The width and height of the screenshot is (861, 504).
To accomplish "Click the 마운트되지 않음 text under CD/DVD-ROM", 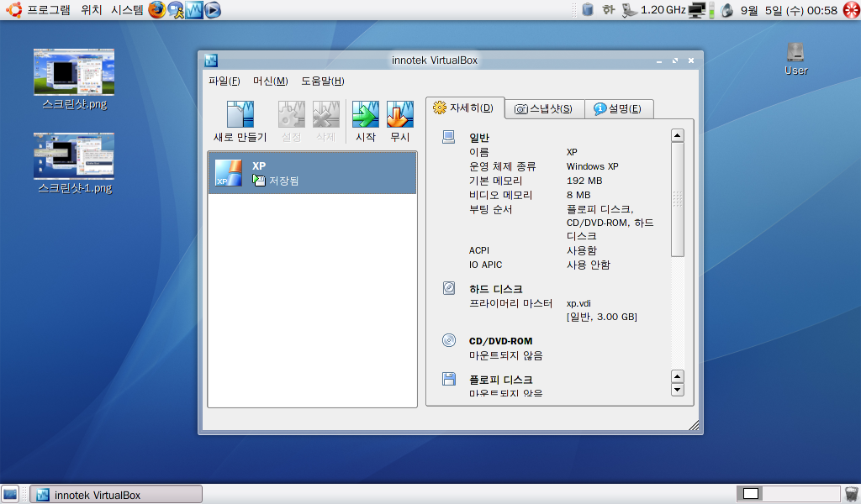I will [505, 355].
